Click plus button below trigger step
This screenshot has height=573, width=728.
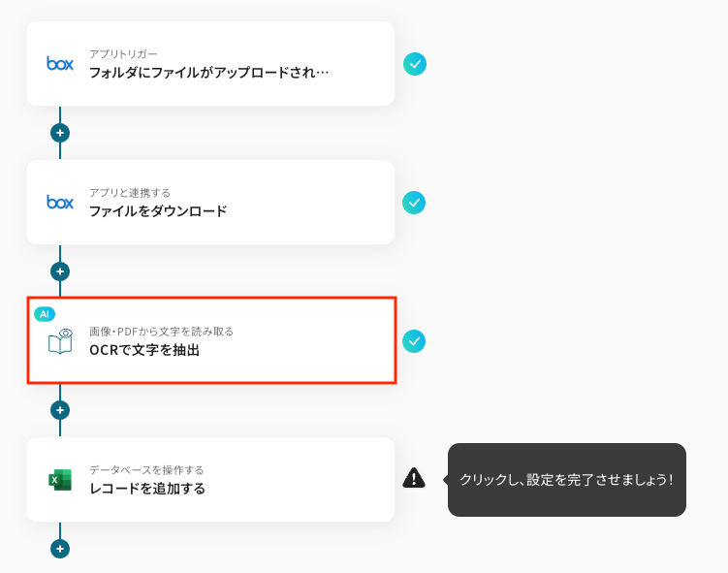click(60, 133)
